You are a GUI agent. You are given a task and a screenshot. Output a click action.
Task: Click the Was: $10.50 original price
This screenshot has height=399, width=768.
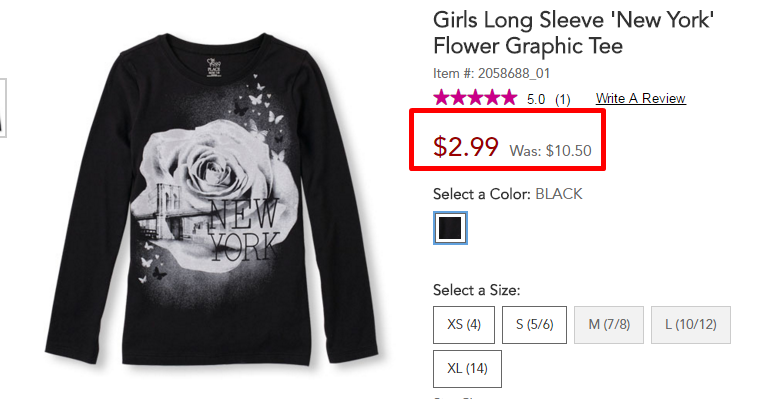point(550,150)
